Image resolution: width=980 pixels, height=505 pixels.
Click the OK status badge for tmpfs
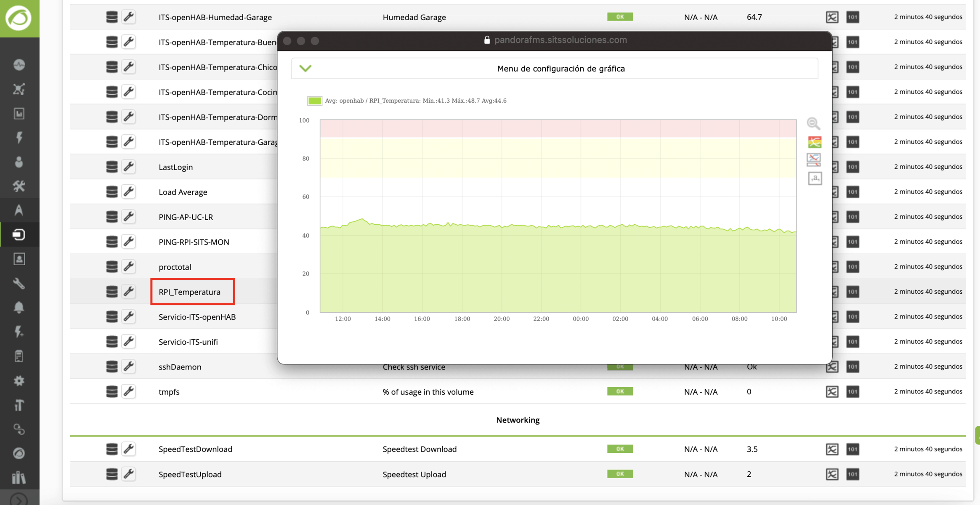(x=620, y=391)
